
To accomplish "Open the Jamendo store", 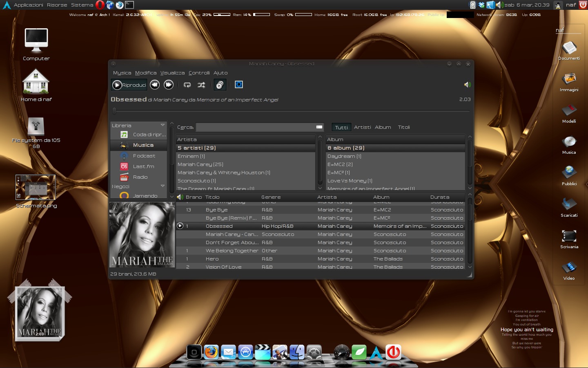I will click(x=139, y=196).
